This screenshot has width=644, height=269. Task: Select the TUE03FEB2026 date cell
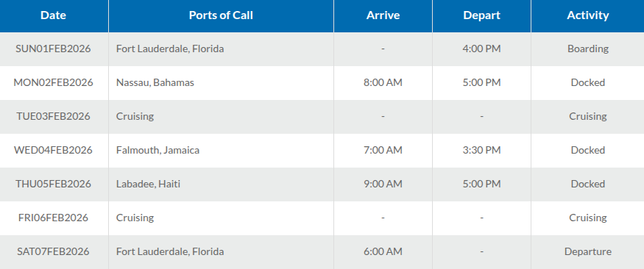click(54, 116)
